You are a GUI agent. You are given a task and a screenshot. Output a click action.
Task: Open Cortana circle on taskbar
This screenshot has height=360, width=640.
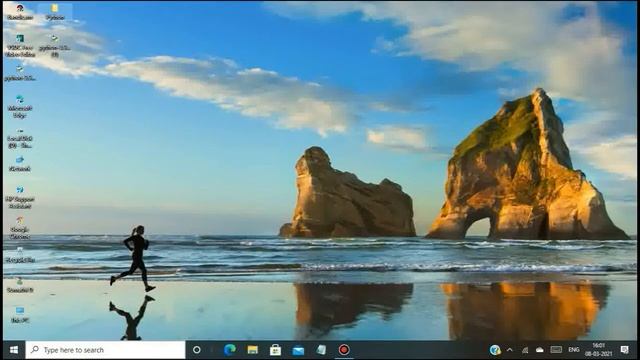196,350
